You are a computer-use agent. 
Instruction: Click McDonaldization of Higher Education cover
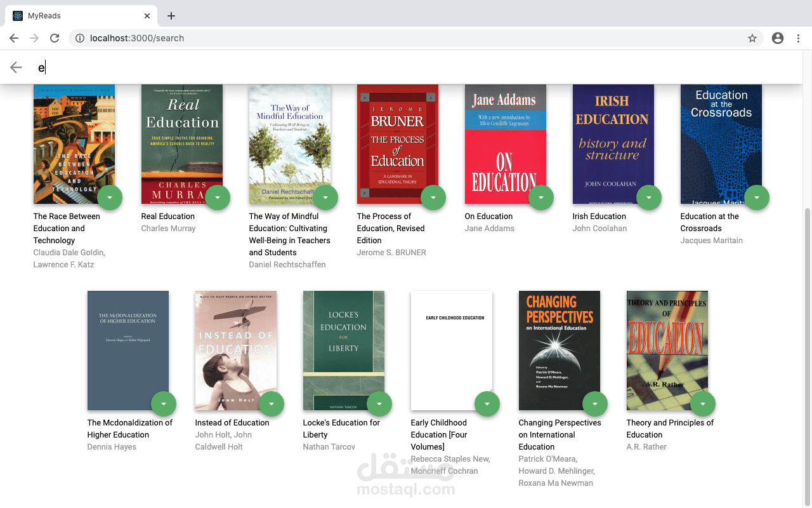point(128,351)
